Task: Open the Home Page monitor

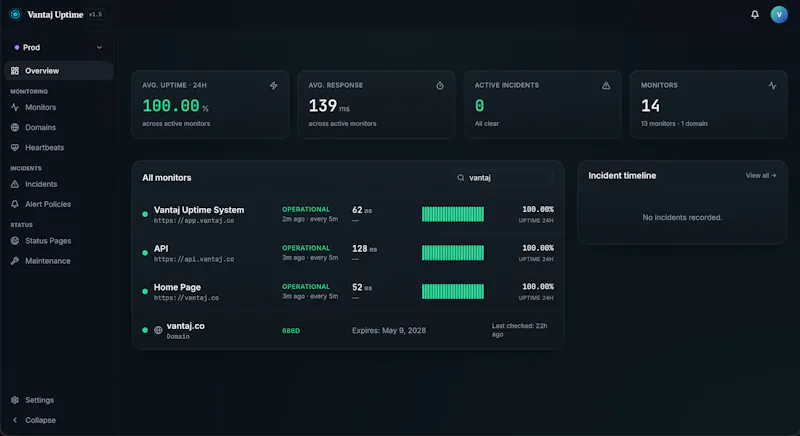Action: (348, 291)
